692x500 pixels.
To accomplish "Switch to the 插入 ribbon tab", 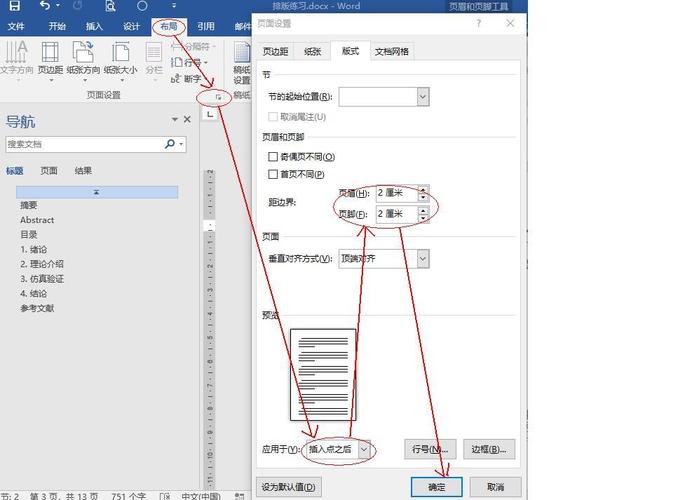I will tap(94, 26).
